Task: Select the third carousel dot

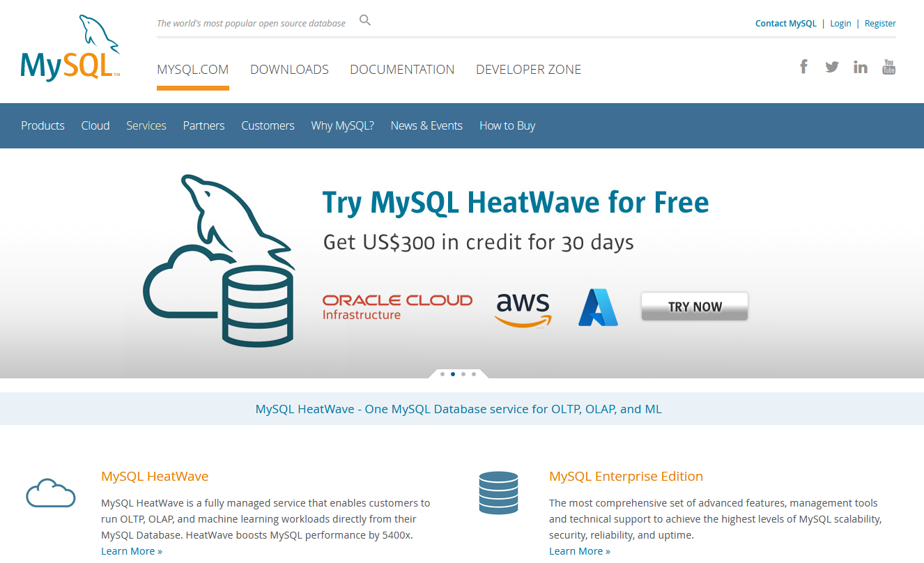Action: [463, 374]
